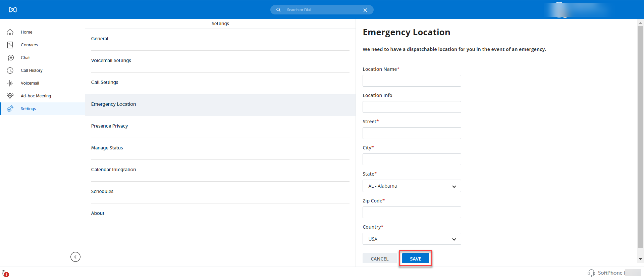Open Contacts via its sidebar icon
Viewport: 644px width, 279px height.
point(10,45)
